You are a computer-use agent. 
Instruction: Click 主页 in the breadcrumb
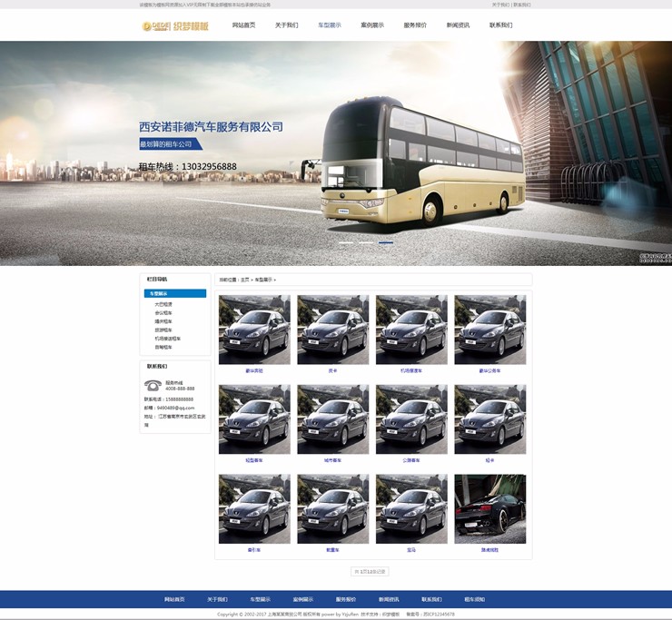(x=244, y=280)
